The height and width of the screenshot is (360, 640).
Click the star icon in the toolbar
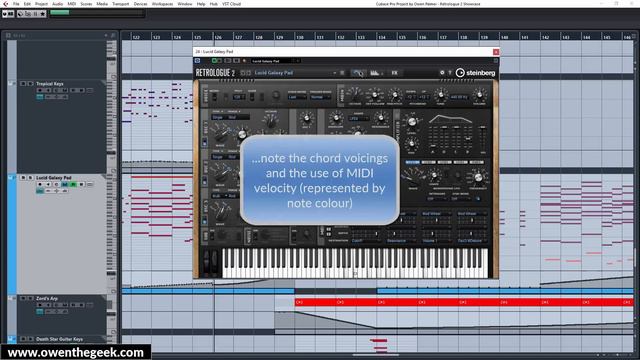click(x=42, y=14)
